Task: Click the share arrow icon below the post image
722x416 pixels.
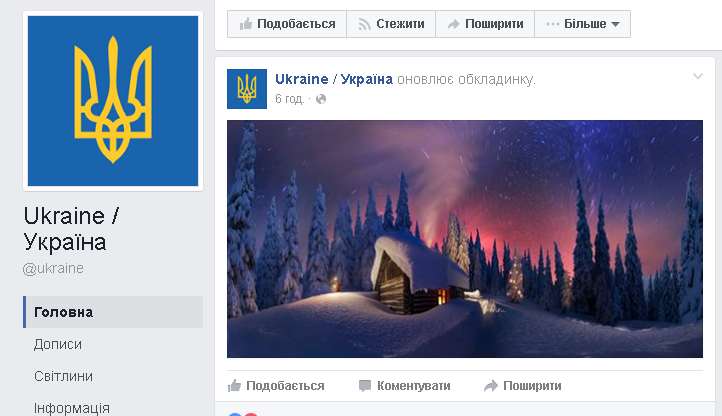Action: click(491, 386)
